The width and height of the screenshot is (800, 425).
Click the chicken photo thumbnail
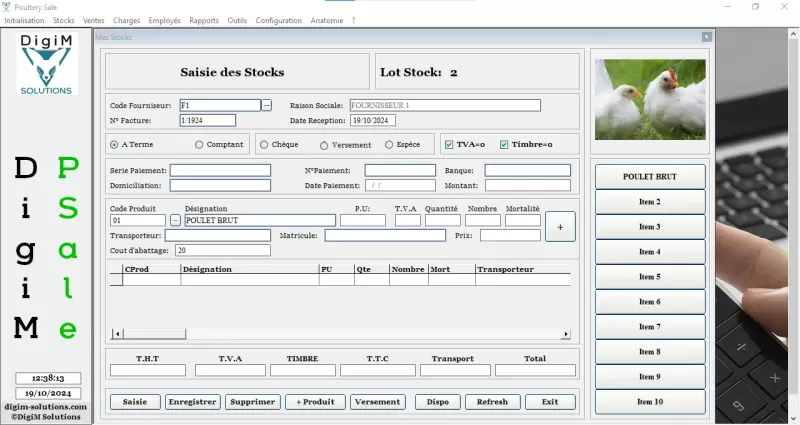click(650, 99)
